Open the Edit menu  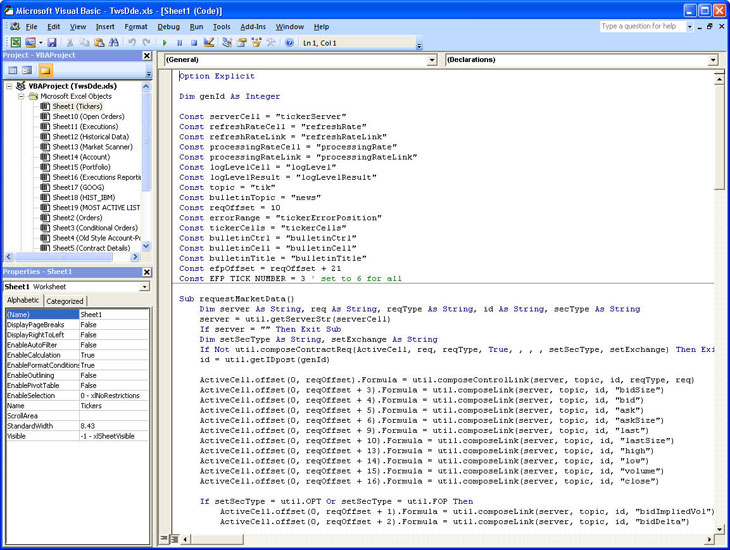(x=54, y=27)
